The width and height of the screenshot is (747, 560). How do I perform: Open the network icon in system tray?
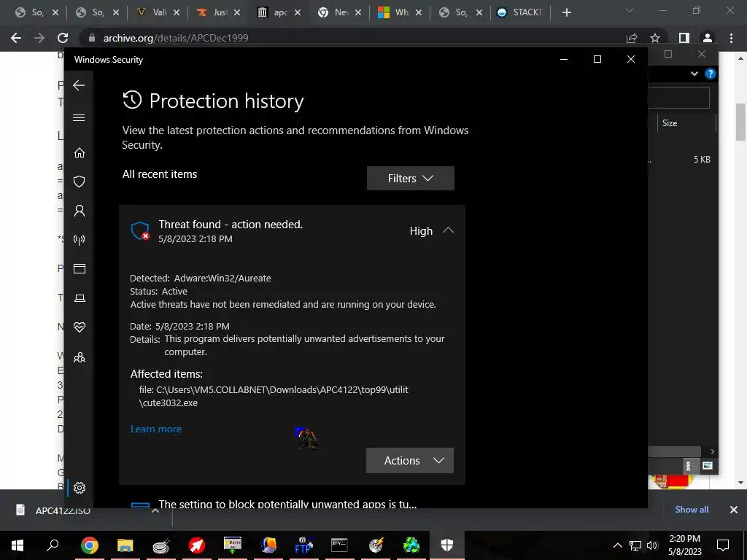pyautogui.click(x=635, y=545)
